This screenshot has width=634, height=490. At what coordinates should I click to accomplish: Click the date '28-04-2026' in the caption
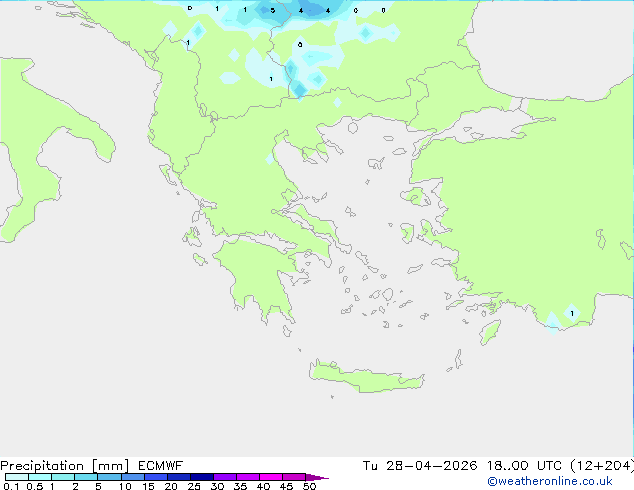coord(431,466)
